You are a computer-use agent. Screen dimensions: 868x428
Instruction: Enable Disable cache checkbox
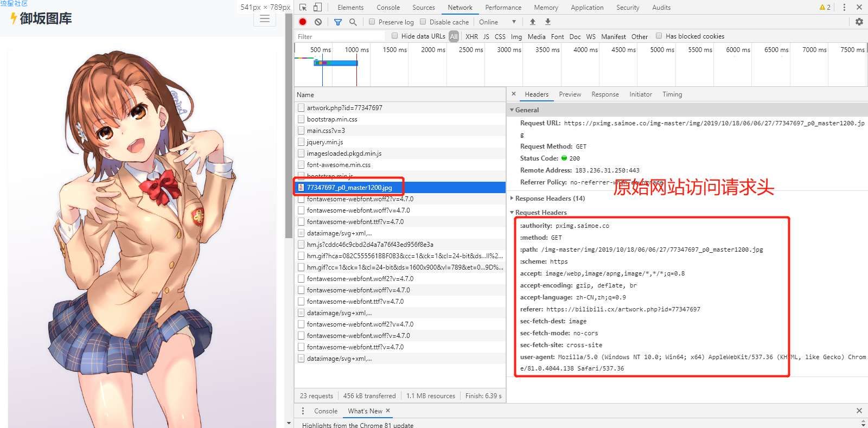click(x=423, y=22)
